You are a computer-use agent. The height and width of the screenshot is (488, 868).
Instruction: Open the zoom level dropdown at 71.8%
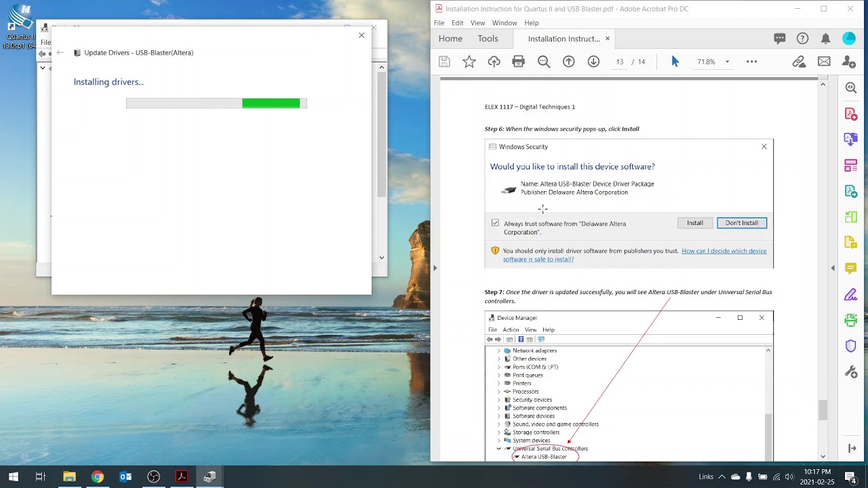pyautogui.click(x=727, y=62)
